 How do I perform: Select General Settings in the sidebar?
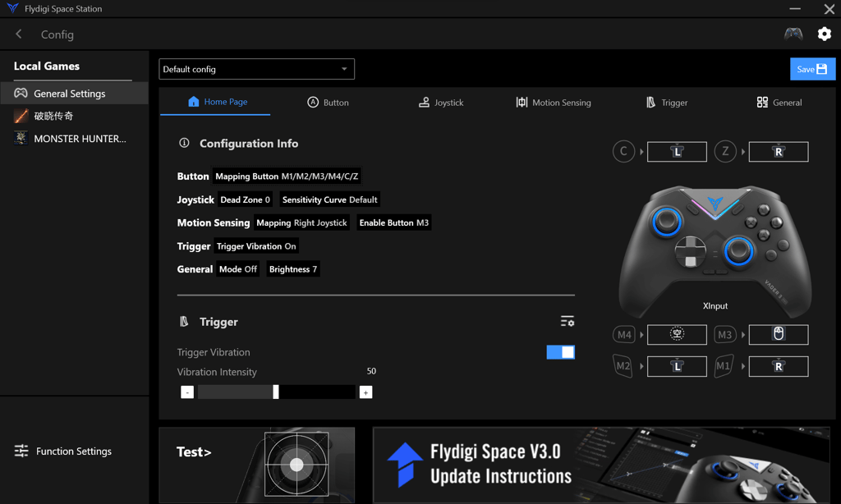pos(75,94)
